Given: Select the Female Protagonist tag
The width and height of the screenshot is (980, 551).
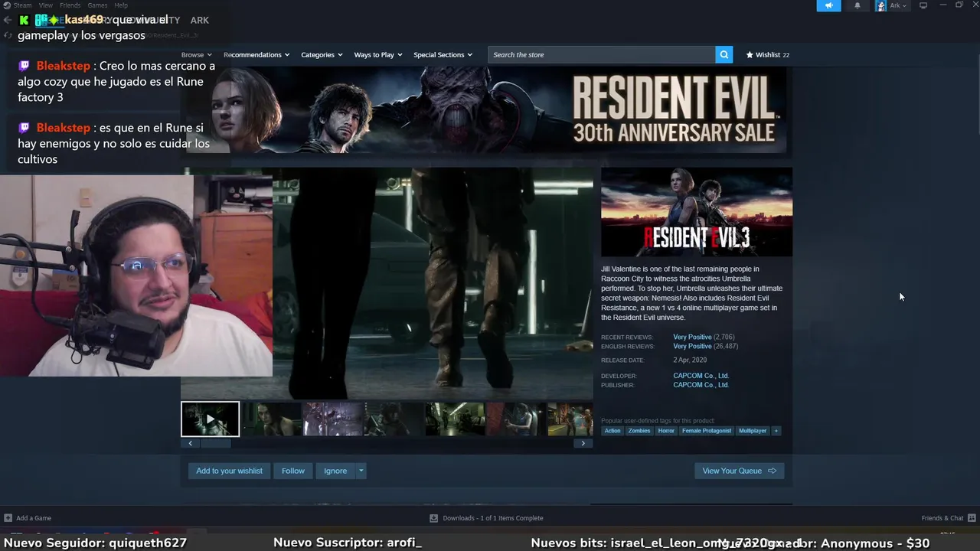Looking at the screenshot, I should tap(707, 431).
